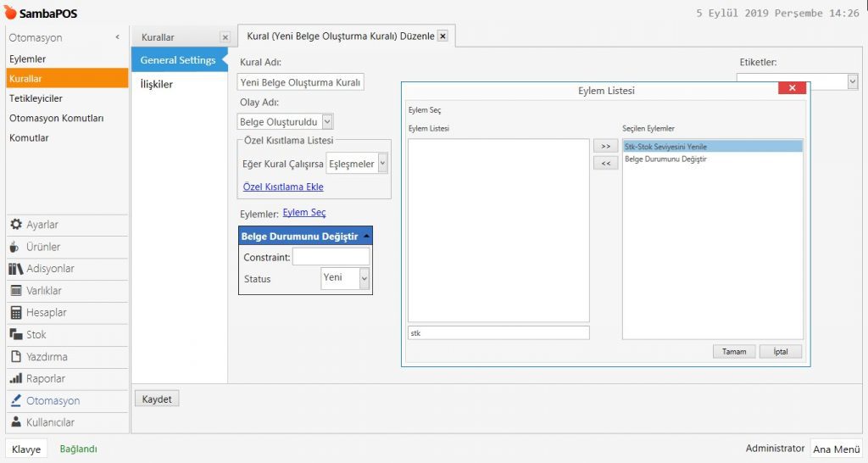
Task: Select the Varlıklar icon in sidebar
Action: coord(15,291)
